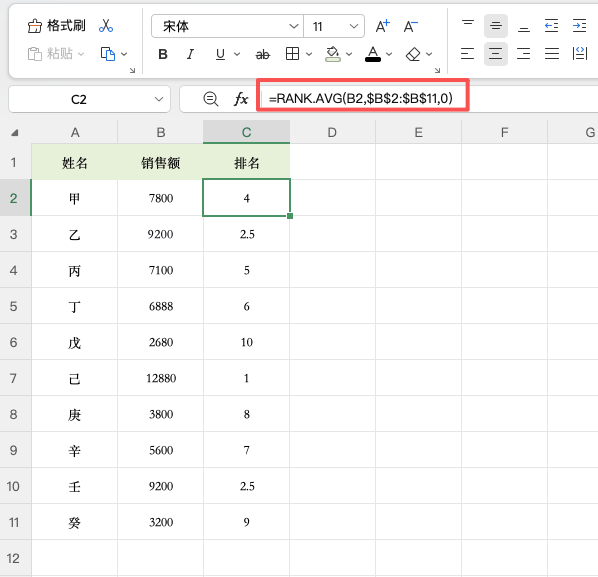Screen dimensions: 598x577
Task: Click the cell borders icon
Action: click(293, 54)
